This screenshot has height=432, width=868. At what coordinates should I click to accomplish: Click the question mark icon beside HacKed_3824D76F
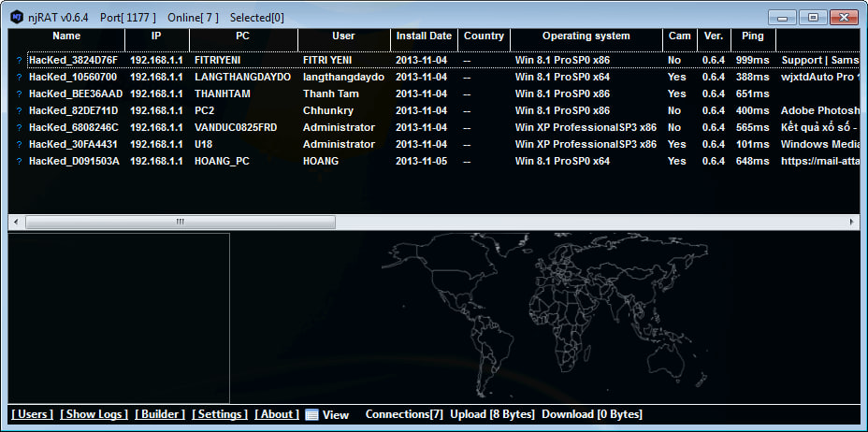point(18,61)
